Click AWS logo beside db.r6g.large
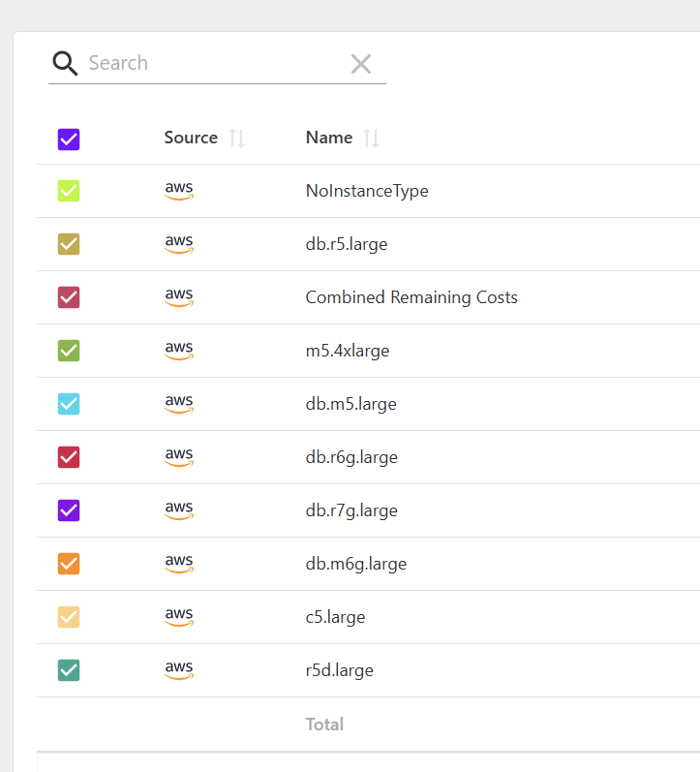This screenshot has height=772, width=700. (179, 457)
